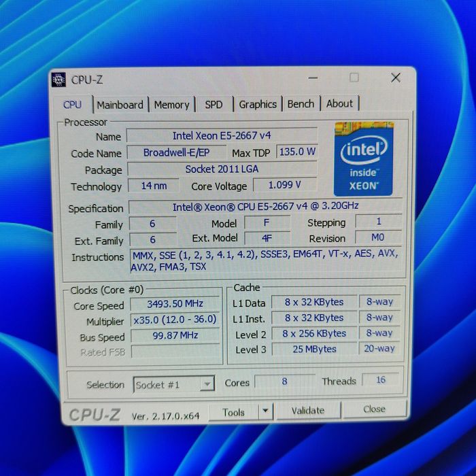Click the L1 Inst. cache value 8 x 32 KBytes
476x476 pixels.
tap(314, 318)
